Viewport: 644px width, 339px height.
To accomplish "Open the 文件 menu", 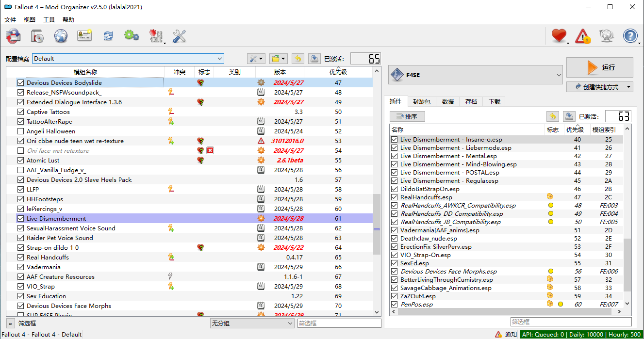I will pyautogui.click(x=10, y=20).
